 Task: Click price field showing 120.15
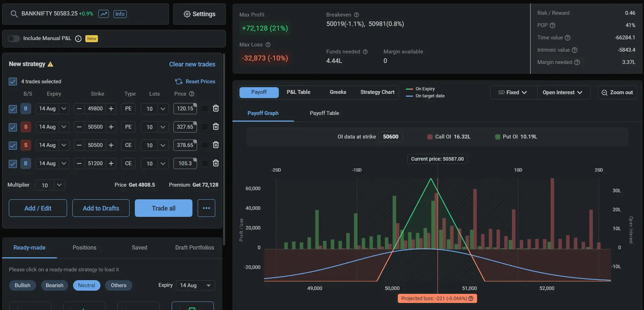pos(185,109)
